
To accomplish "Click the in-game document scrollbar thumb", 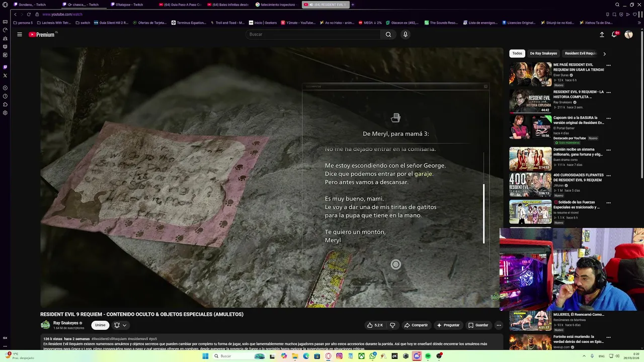I will (x=484, y=214).
